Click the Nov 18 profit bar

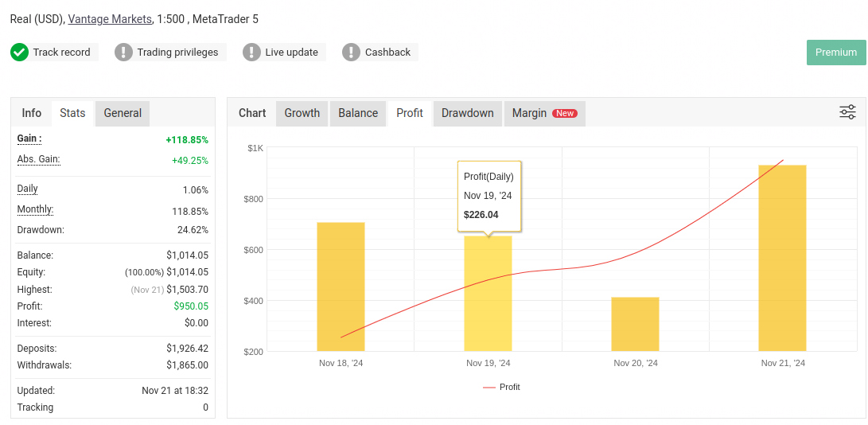point(341,287)
